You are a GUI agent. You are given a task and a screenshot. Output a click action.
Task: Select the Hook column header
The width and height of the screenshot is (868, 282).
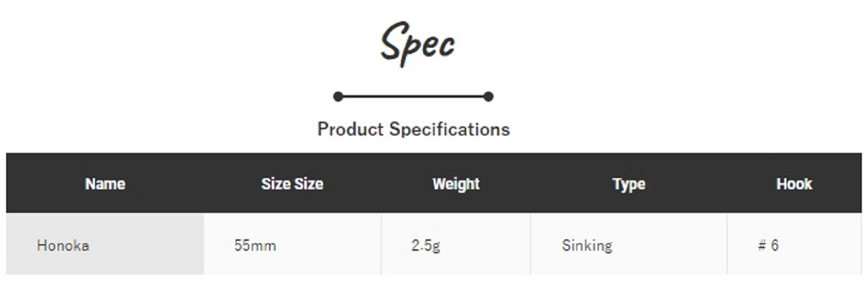(794, 184)
